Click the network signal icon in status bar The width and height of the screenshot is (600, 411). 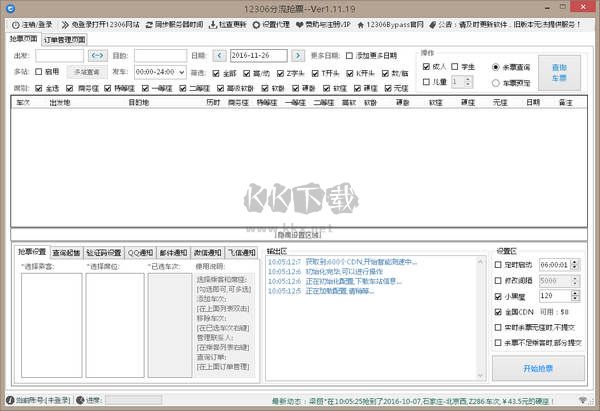tap(583, 400)
